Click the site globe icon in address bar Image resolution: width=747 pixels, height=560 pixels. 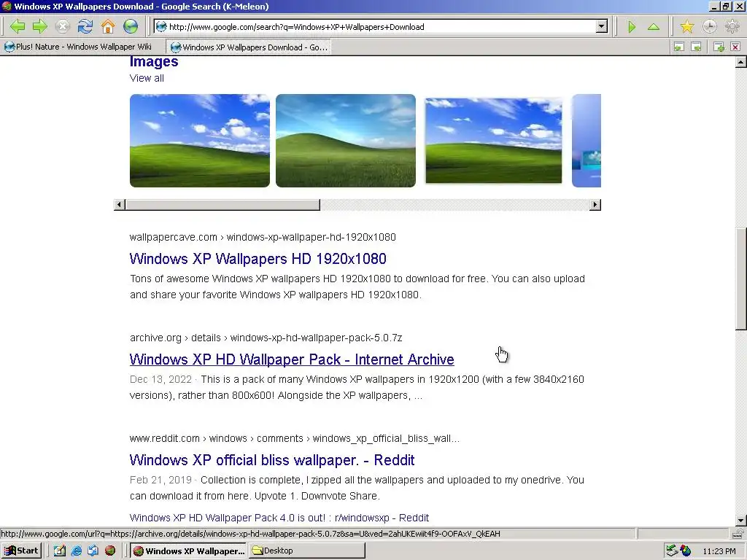point(161,27)
